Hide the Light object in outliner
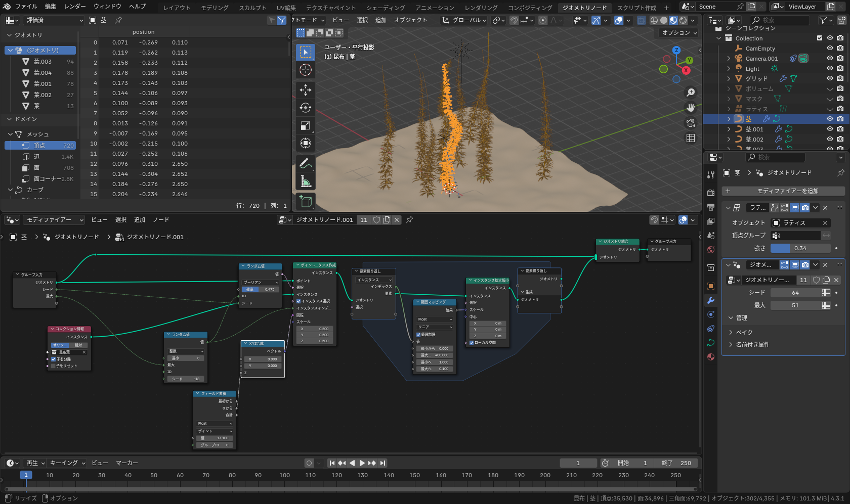This screenshot has width=850, height=504. click(830, 69)
